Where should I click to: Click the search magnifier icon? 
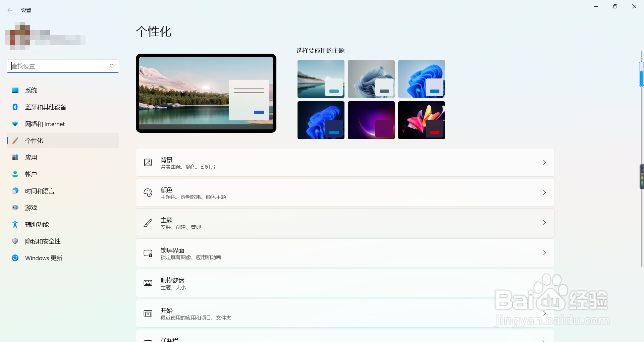111,66
